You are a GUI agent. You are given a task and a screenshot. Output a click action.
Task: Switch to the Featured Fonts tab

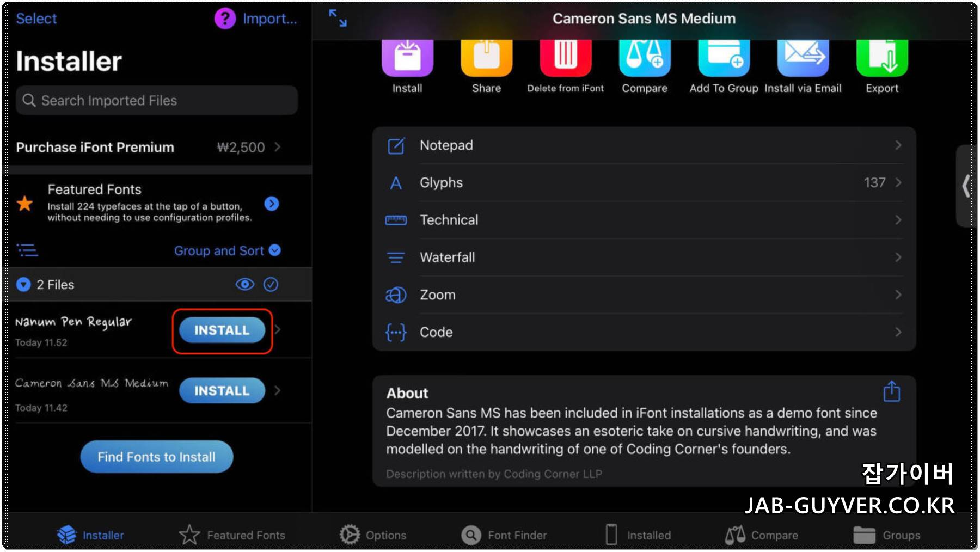pos(232,535)
